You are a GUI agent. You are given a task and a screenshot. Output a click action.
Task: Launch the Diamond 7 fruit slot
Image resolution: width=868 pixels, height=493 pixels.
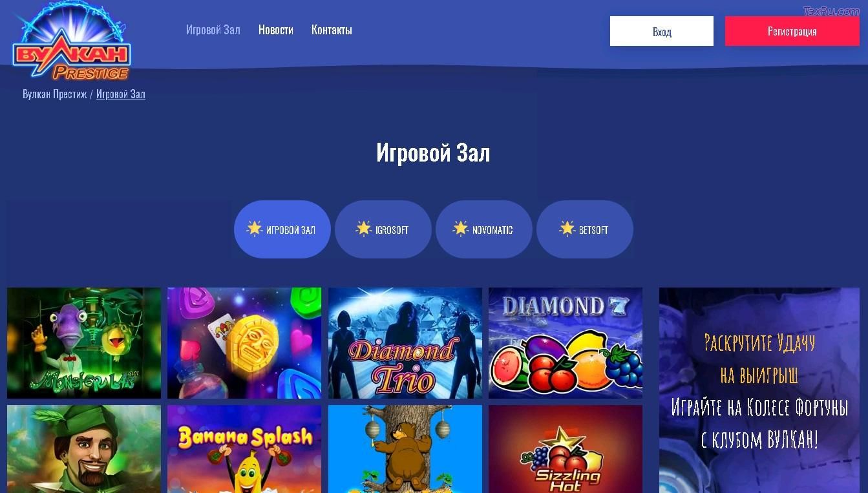[566, 343]
